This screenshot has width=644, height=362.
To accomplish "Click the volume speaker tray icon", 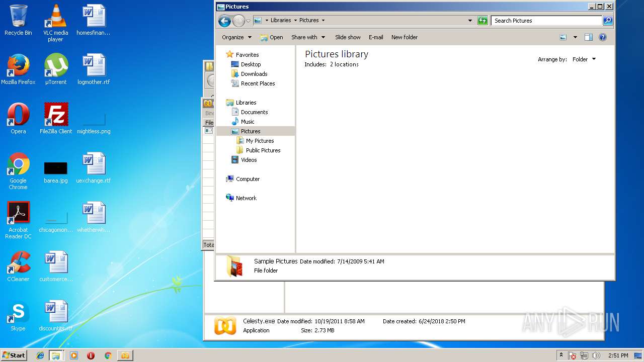I will pos(596,355).
